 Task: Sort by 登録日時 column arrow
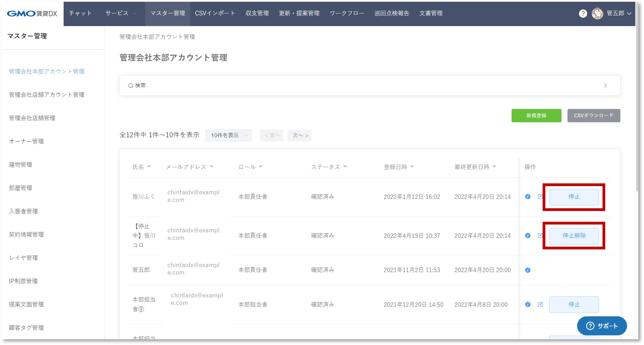coord(412,167)
